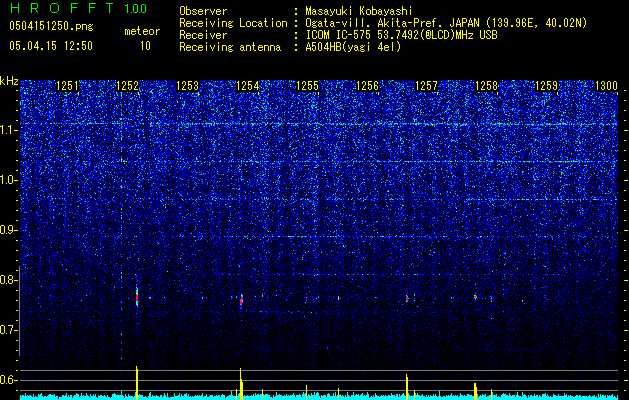Screen dimensions: 629x400
Task: Select the A504HB(yagi 4el) antenna text
Action: (x=353, y=47)
